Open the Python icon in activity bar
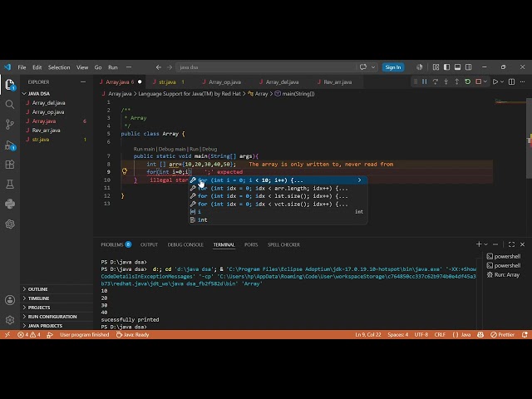532x399 pixels. 10,204
